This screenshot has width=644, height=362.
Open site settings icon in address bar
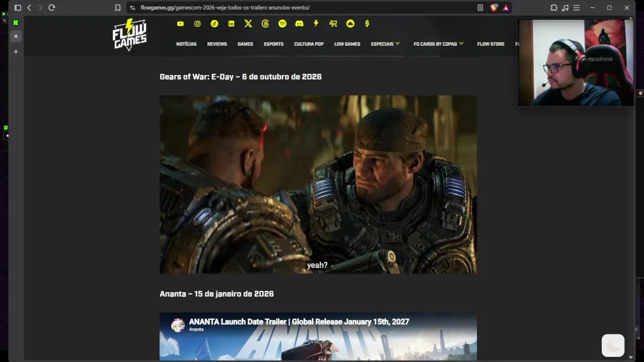coord(132,8)
